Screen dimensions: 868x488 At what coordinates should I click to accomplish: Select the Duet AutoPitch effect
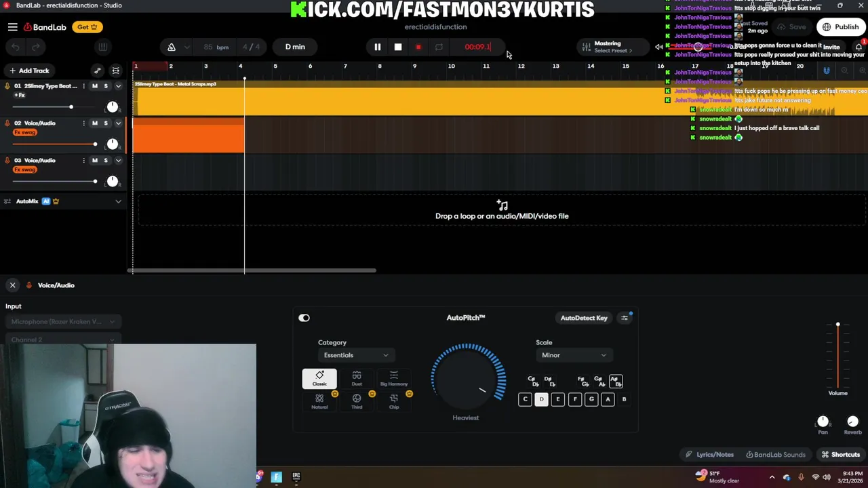[357, 378]
